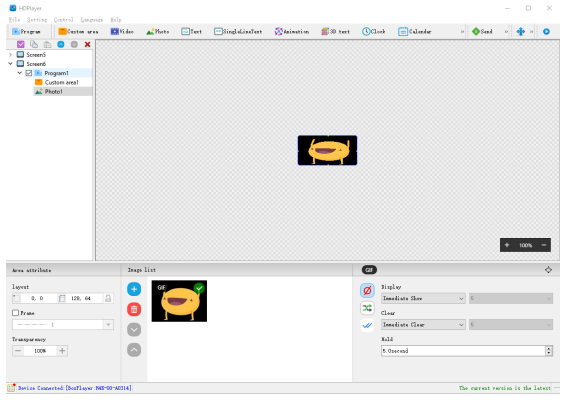Enable the Frame checkbox
566x400 pixels.
[x=16, y=313]
